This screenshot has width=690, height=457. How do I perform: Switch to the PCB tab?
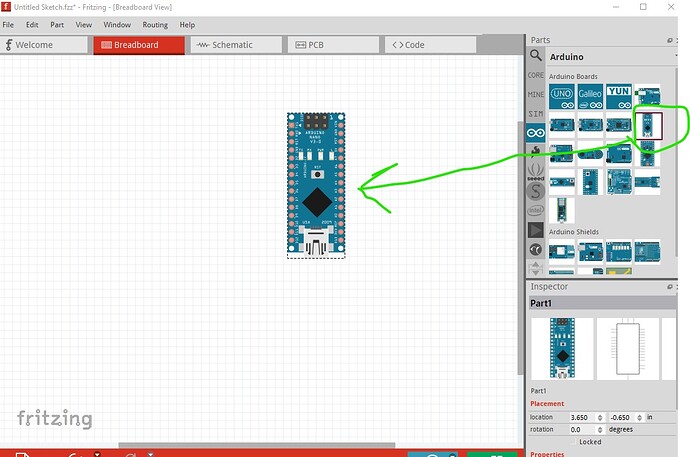pyautogui.click(x=334, y=45)
